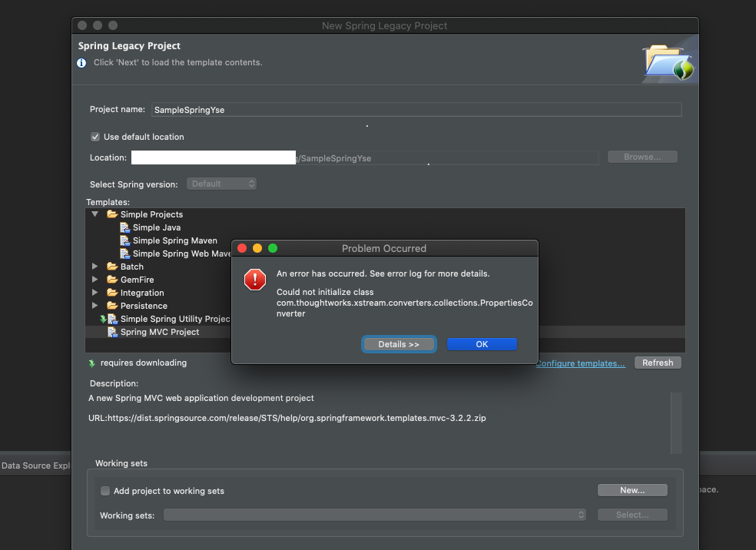Click the template URL text in Description

[x=287, y=418]
